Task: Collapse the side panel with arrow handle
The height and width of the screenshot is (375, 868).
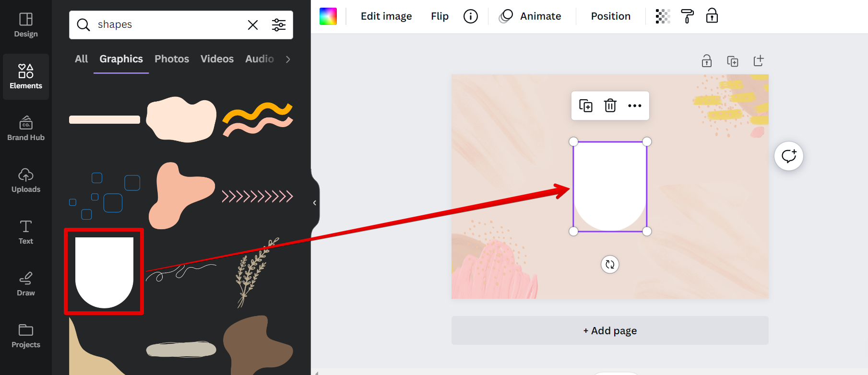Action: pos(315,203)
